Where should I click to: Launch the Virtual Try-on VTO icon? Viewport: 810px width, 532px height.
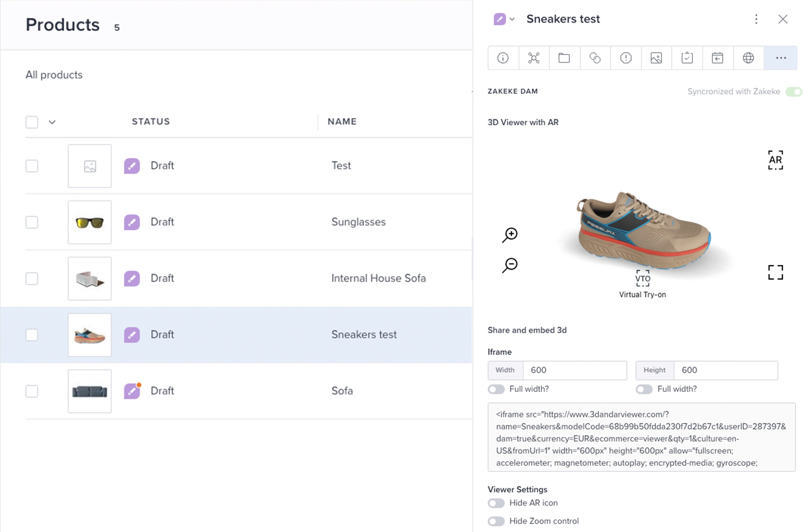tap(642, 279)
